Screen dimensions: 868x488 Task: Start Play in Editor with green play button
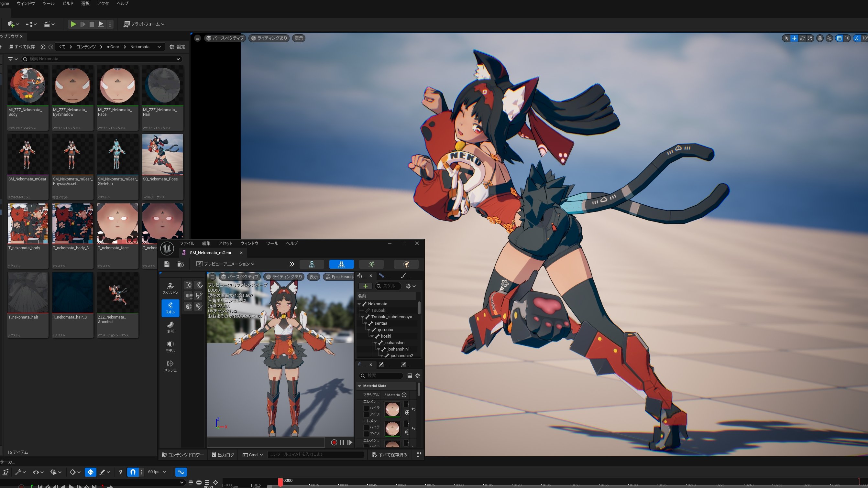pos(73,24)
